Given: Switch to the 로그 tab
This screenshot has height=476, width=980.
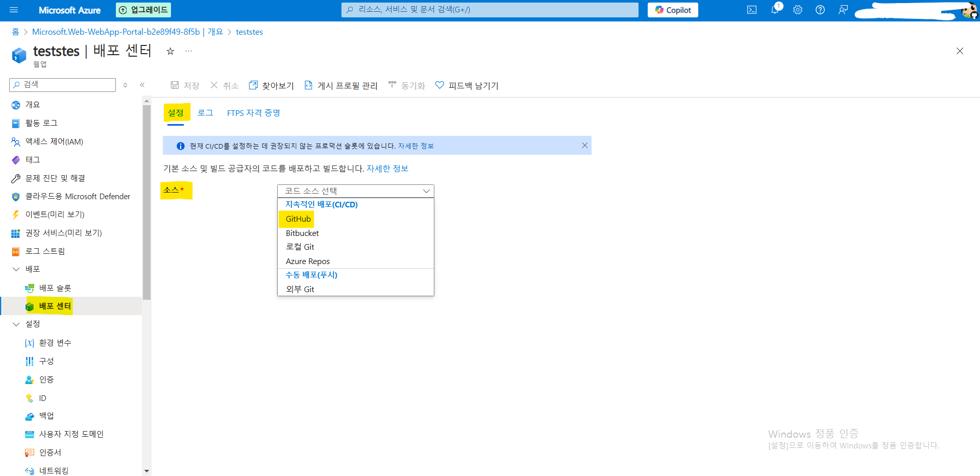Looking at the screenshot, I should (205, 113).
